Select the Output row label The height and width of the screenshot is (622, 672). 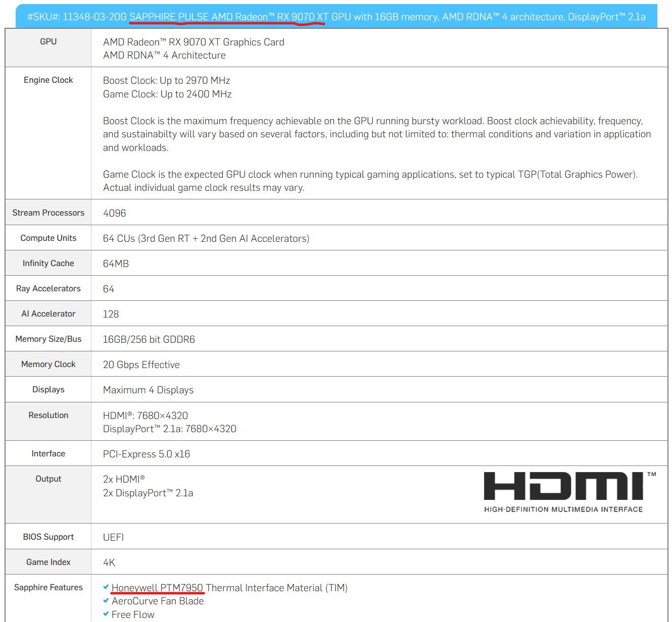tap(49, 479)
